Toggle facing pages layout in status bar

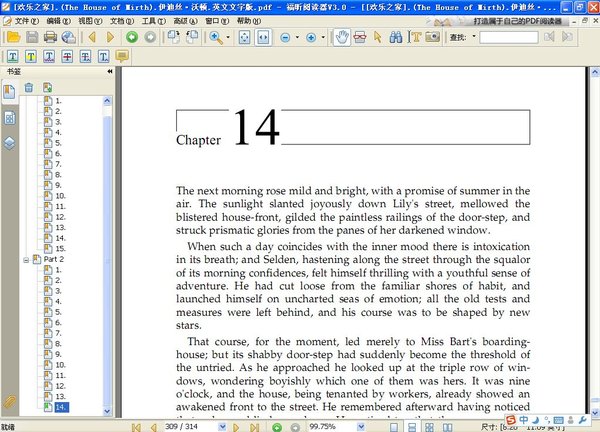447,427
